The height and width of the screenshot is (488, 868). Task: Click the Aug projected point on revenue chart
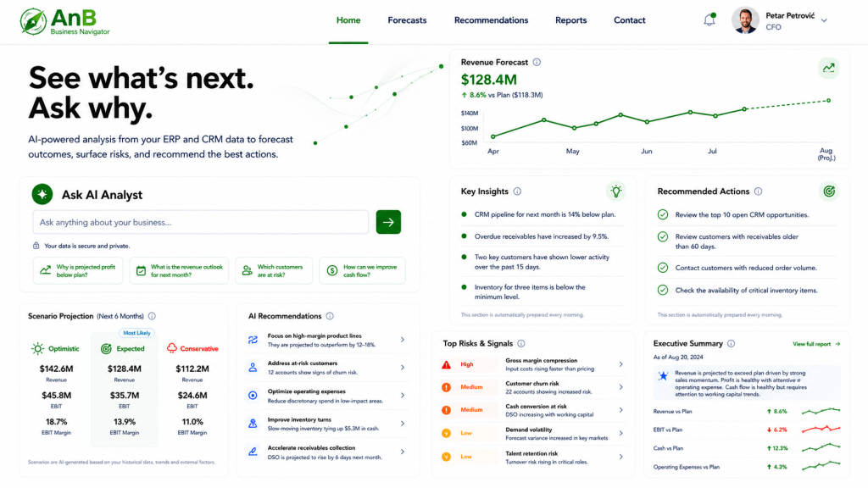(x=829, y=101)
